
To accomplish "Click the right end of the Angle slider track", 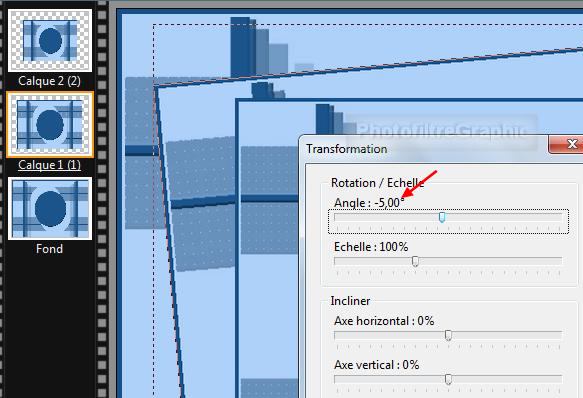I will [x=560, y=217].
